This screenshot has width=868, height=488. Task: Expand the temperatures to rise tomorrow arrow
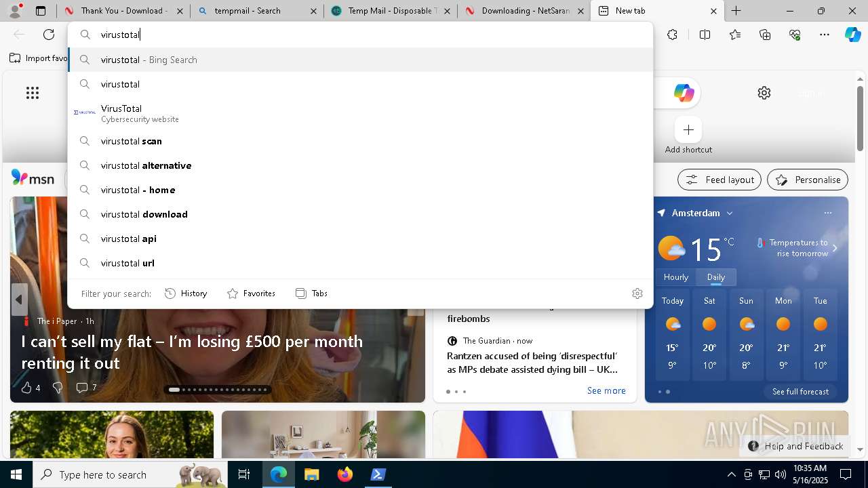click(835, 248)
